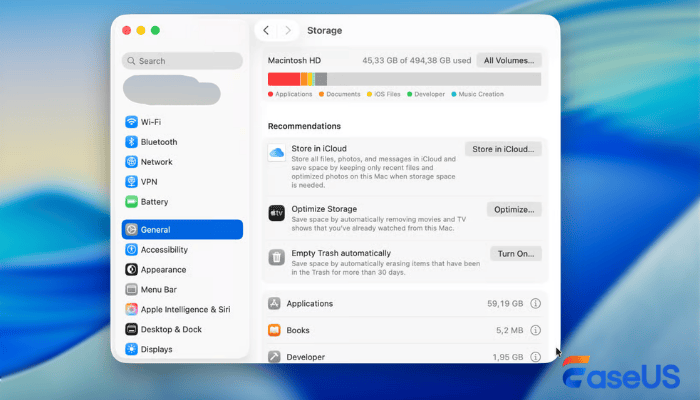Show info for Applications storage

(535, 304)
